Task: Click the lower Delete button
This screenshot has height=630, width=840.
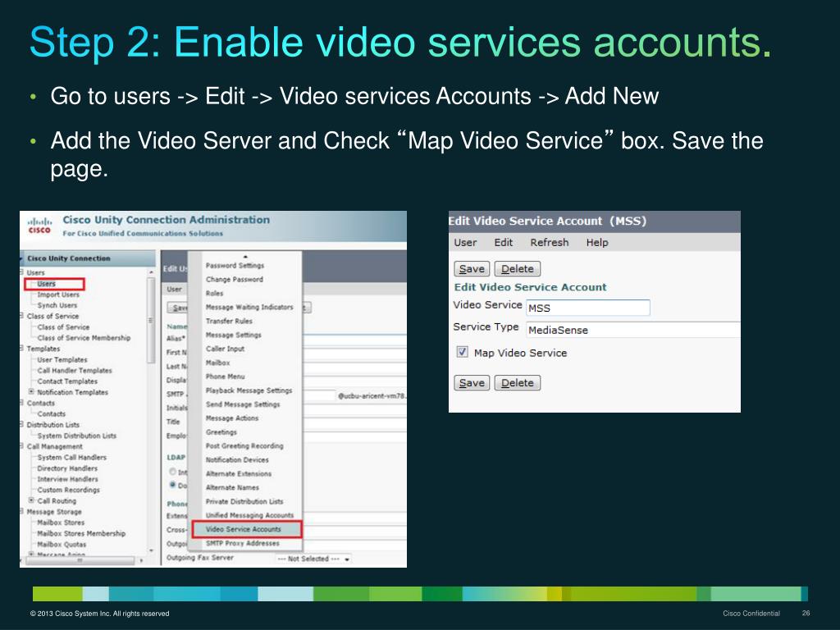Action: pos(517,383)
